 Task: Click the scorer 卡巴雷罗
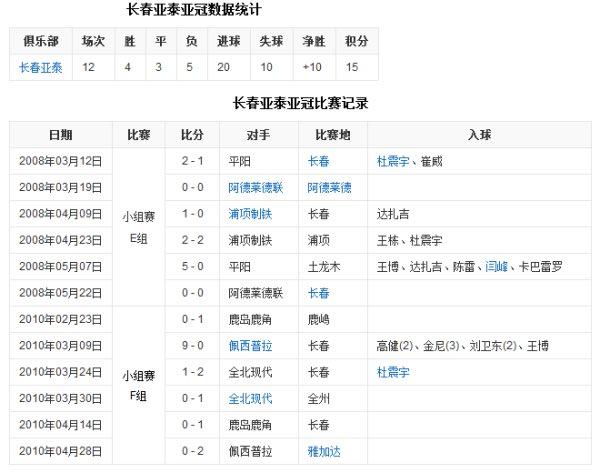541,266
